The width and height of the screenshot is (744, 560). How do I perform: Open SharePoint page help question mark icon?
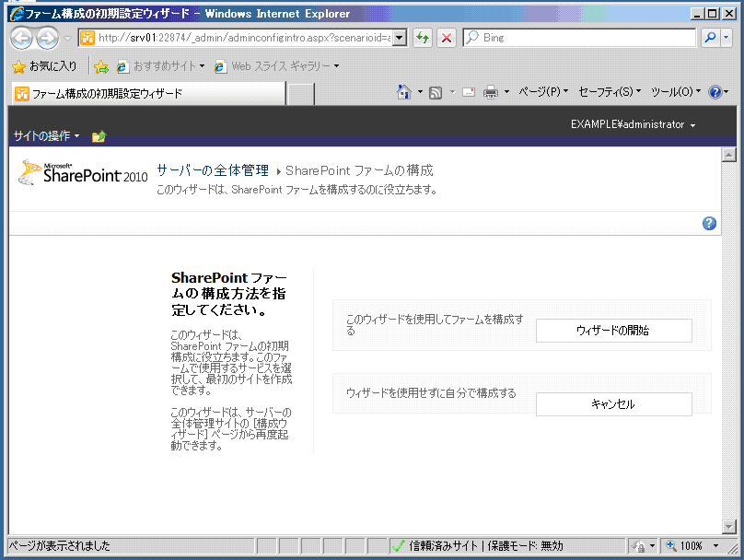pyautogui.click(x=709, y=224)
